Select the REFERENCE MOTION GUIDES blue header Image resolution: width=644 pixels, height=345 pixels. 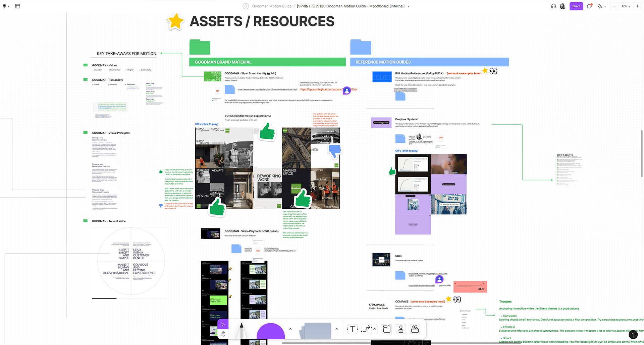coord(429,62)
